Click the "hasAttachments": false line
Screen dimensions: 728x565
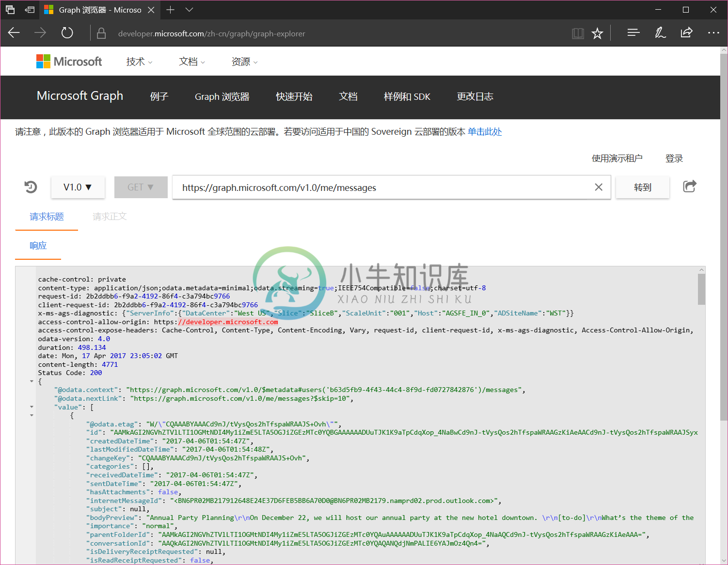click(134, 492)
